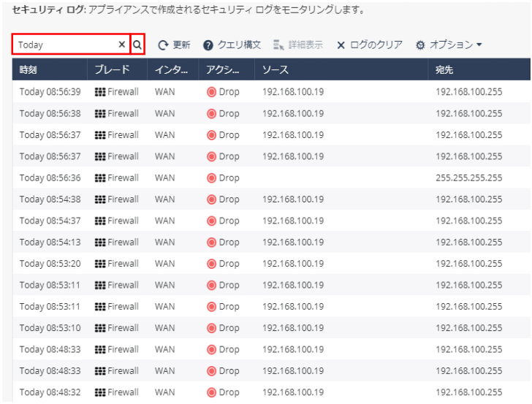
Task: Sort by the 時刻 column header
Action: [x=29, y=70]
